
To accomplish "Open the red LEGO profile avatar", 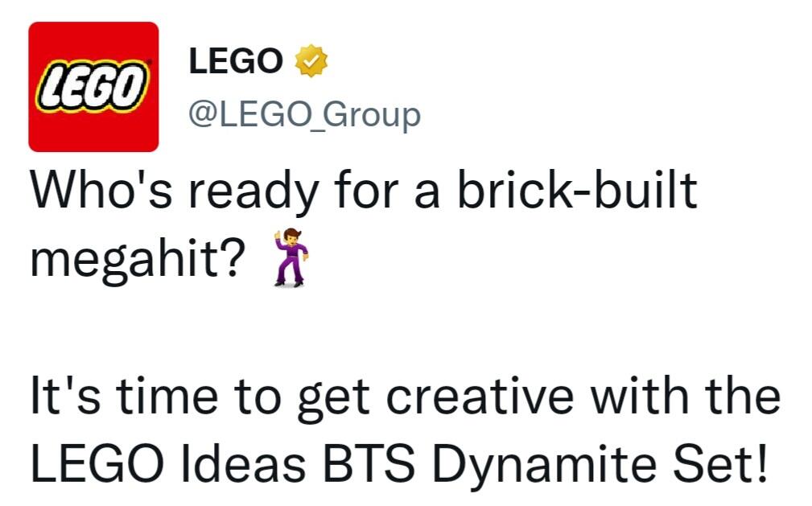I will tap(93, 87).
